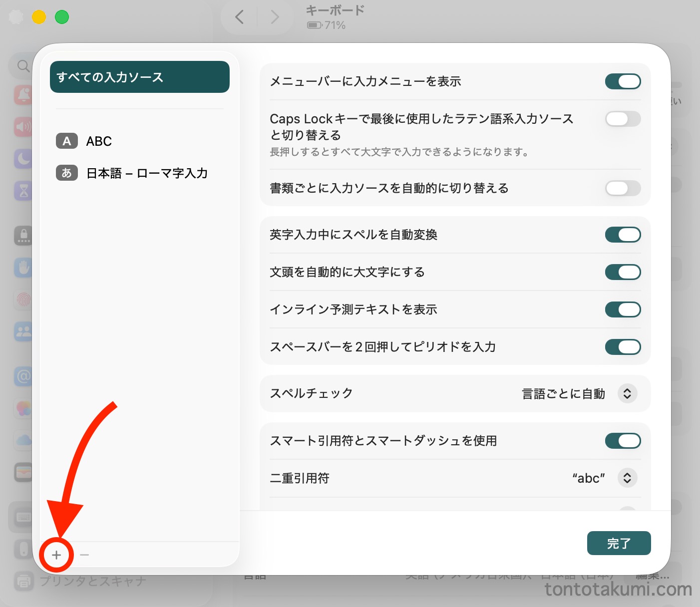Click the forward arrow in the toolbar
Viewport: 700px width, 607px height.
coord(275,17)
